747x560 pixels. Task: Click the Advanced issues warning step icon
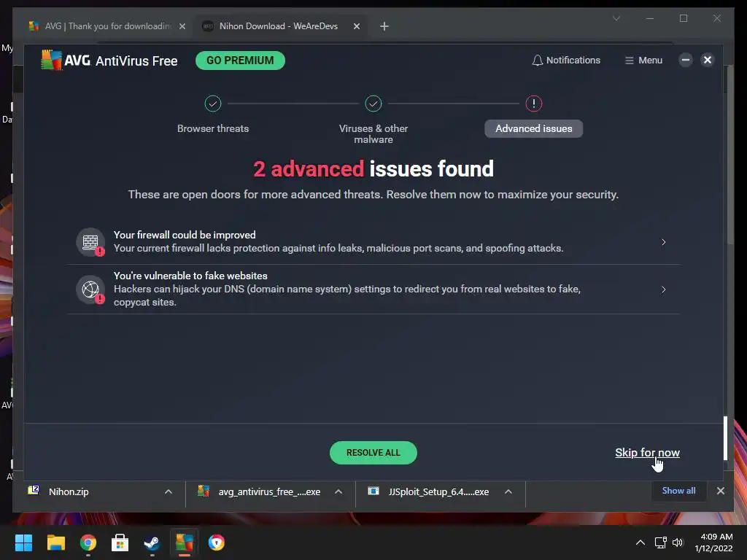(533, 104)
